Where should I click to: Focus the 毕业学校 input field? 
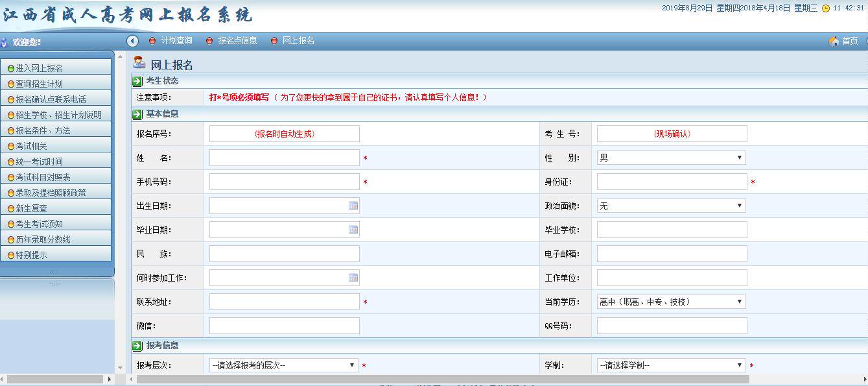[672, 230]
